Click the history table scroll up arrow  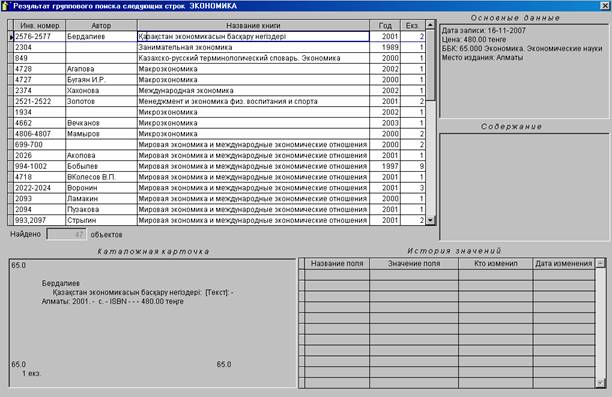[600, 263]
